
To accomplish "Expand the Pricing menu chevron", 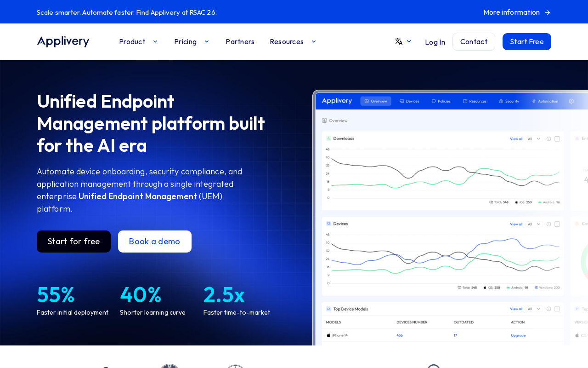I will [207, 41].
